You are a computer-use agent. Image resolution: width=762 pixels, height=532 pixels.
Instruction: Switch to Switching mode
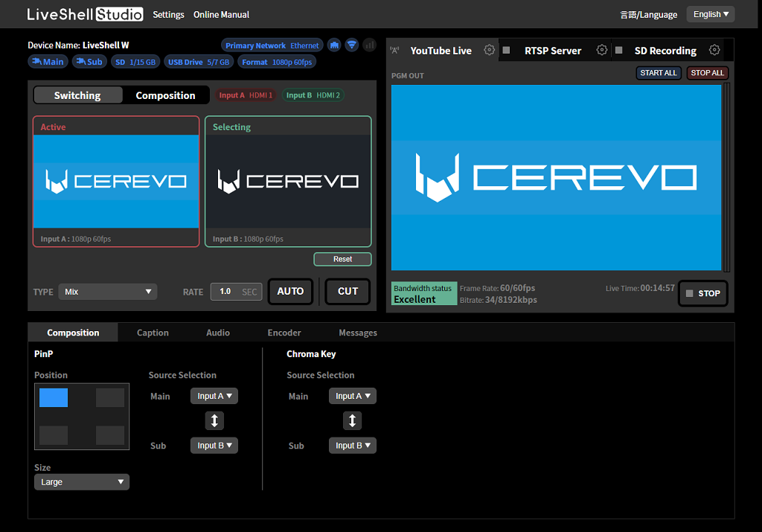(x=77, y=94)
